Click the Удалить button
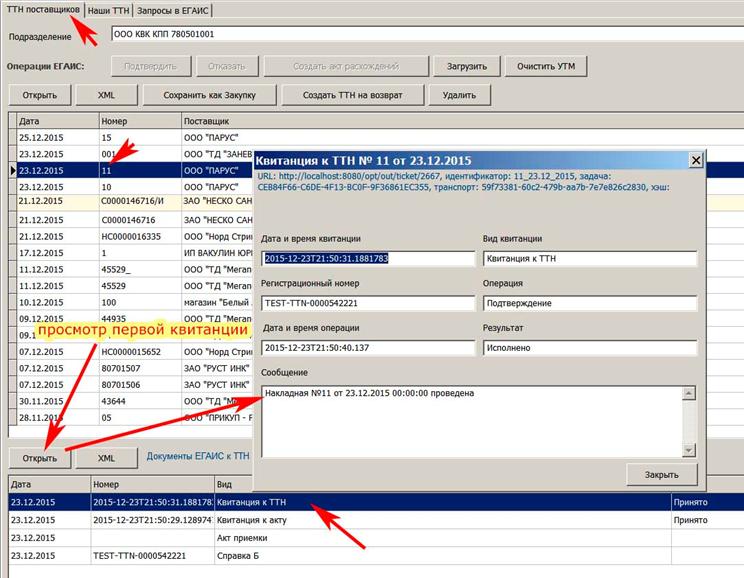The image size is (744, 578). pos(459,95)
